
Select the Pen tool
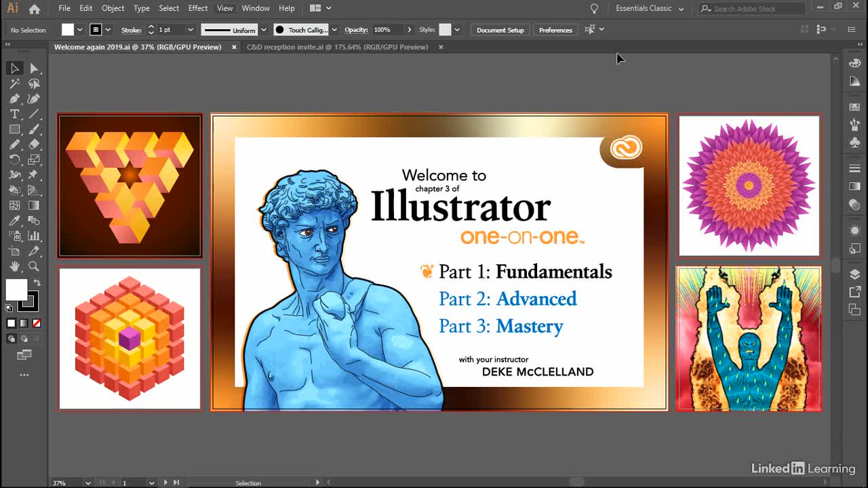tap(14, 99)
